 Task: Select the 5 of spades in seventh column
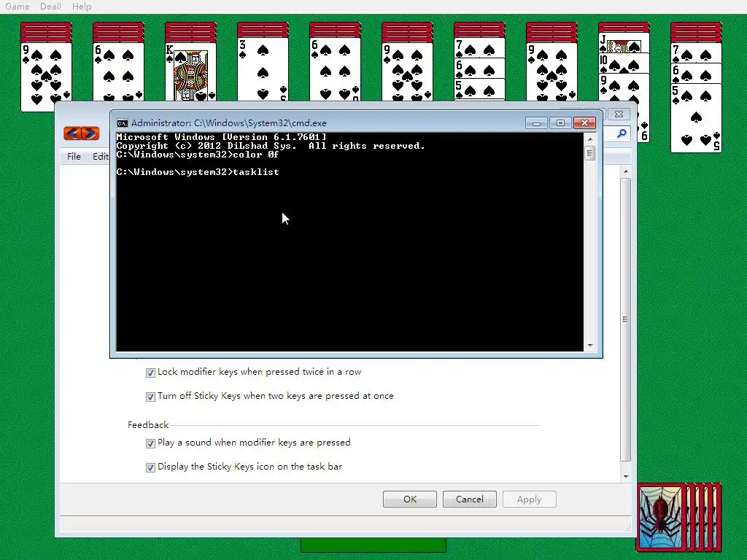pyautogui.click(x=479, y=89)
